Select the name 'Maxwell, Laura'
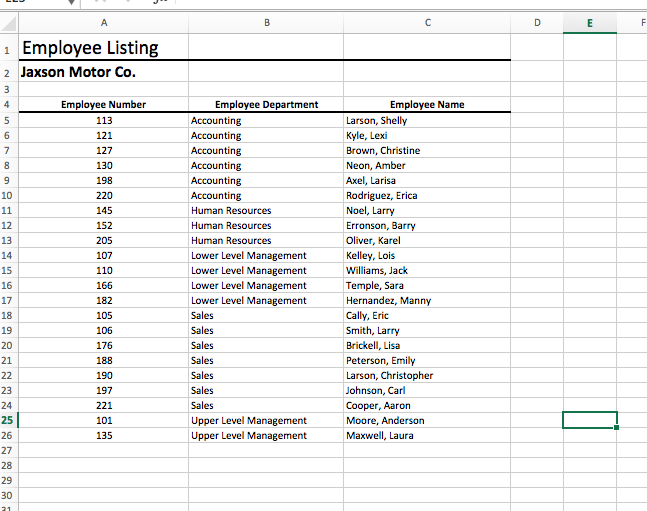 pyautogui.click(x=380, y=435)
